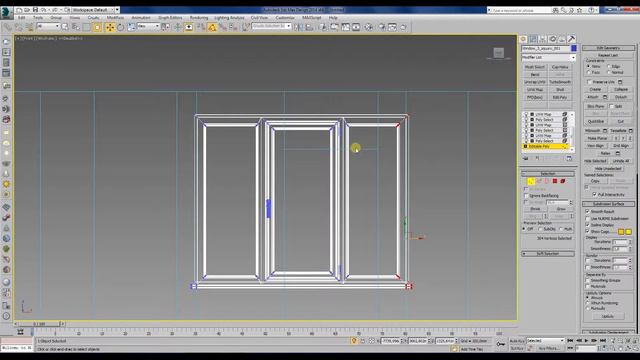This screenshot has height=360, width=640.
Task: Click the Configure Modifier Sets icon
Action: 569,158
